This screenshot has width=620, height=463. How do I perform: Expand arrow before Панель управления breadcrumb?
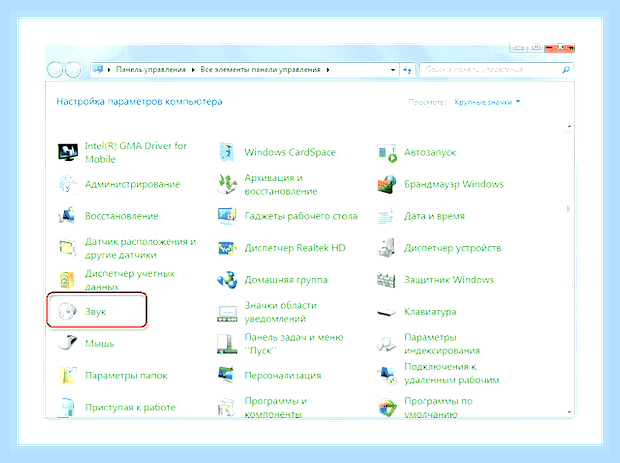pos(109,70)
